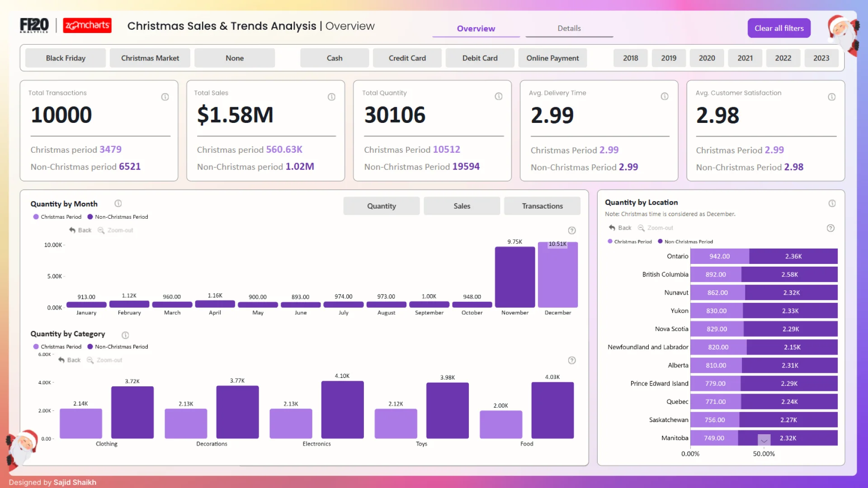The height and width of the screenshot is (488, 868).
Task: Toggle Online Payment filter
Action: pyautogui.click(x=552, y=58)
